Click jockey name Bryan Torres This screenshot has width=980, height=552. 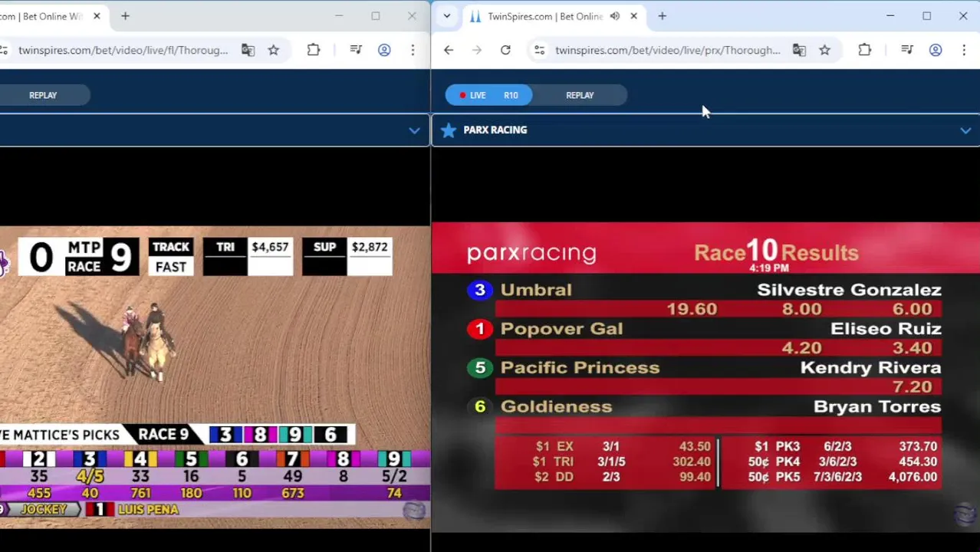click(877, 407)
